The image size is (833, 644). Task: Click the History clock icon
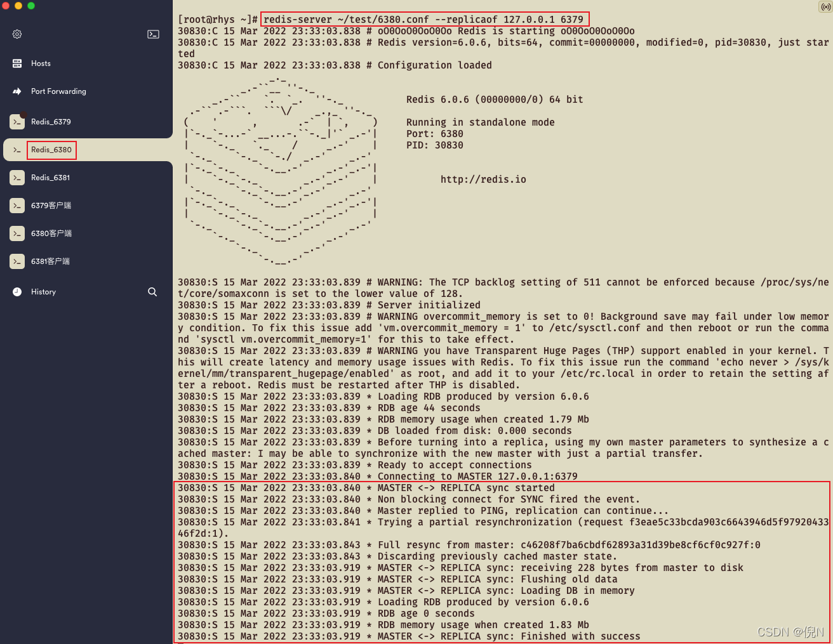click(x=17, y=292)
